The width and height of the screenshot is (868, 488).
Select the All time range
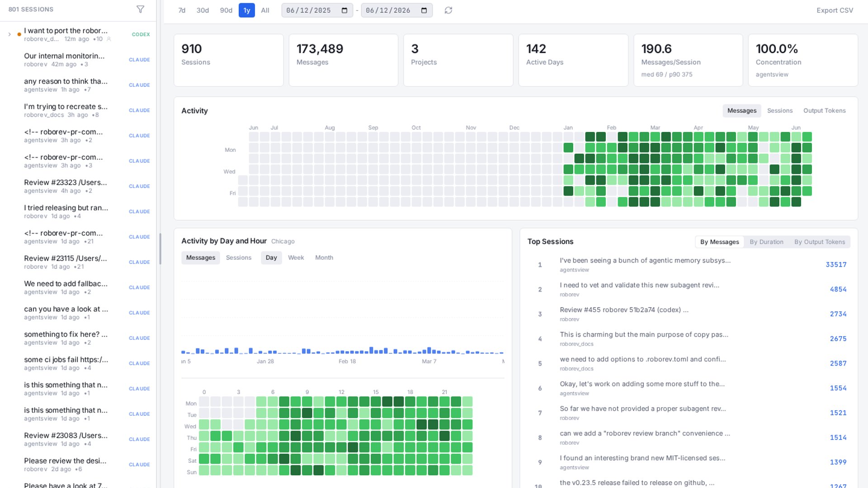tap(265, 10)
